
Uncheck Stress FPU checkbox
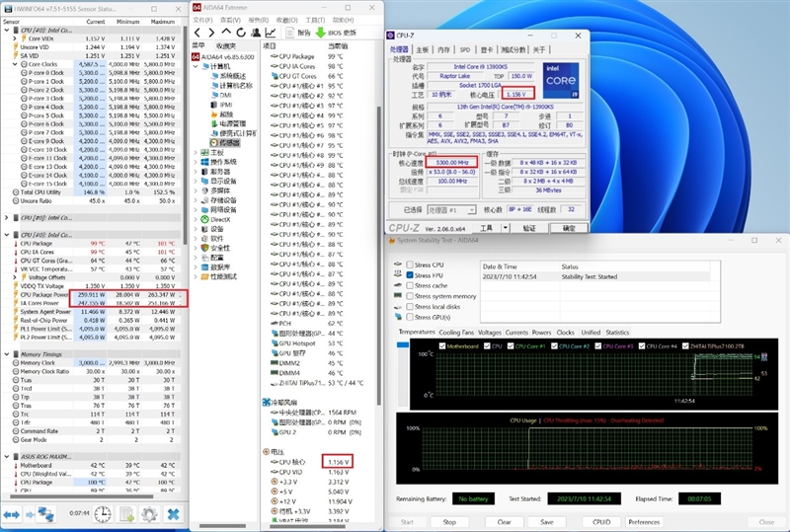(x=410, y=275)
